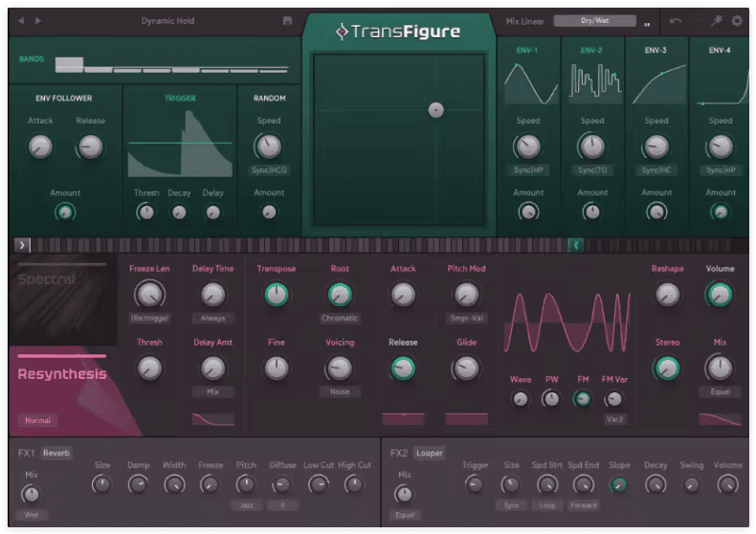Image resolution: width=756 pixels, height=534 pixels.
Task: Open the Random Sync|HCG dropdown
Action: point(269,170)
